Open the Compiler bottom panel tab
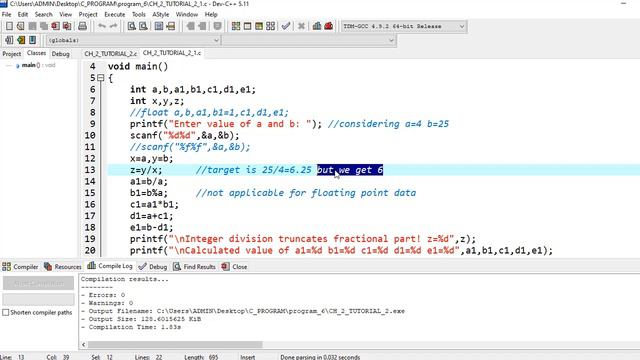 20,267
